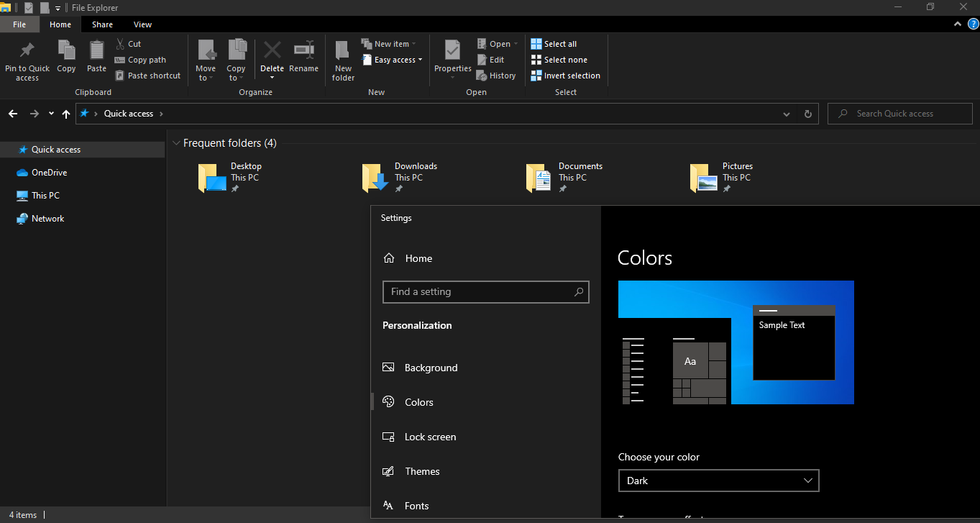The height and width of the screenshot is (523, 980).
Task: Click History in Open group
Action: click(496, 76)
